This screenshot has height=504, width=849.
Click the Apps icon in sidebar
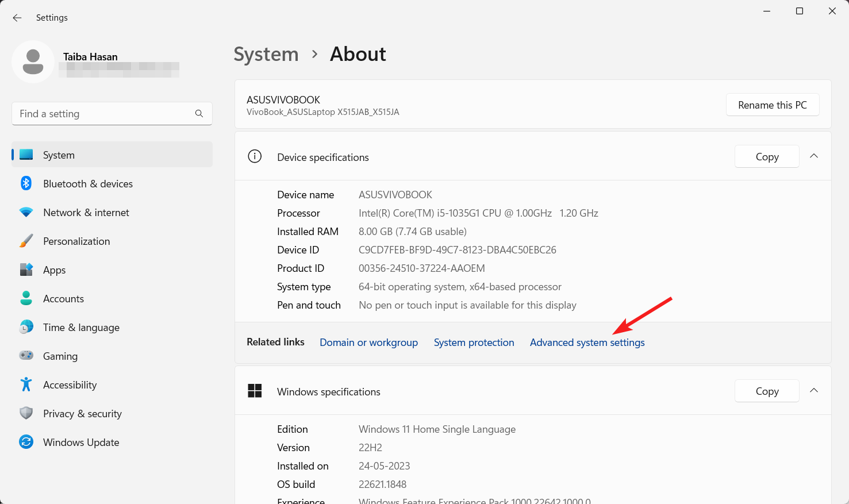(26, 270)
